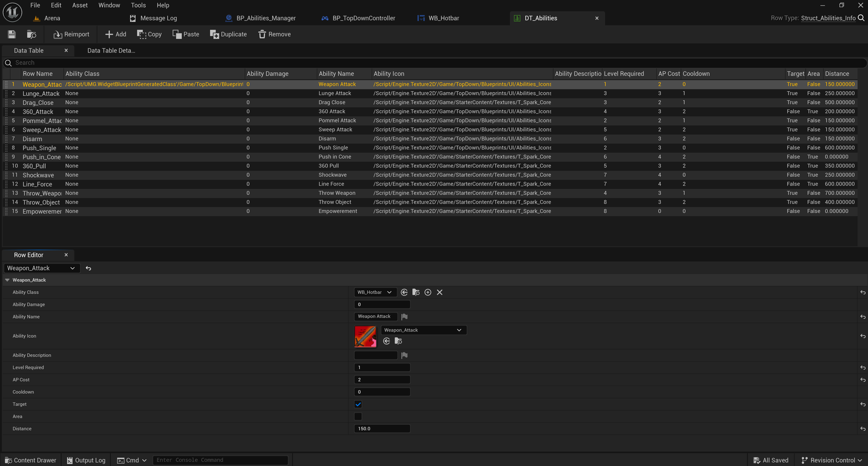The image size is (868, 466).
Task: Click the Browse to asset toolbar icon
Action: [x=31, y=34]
